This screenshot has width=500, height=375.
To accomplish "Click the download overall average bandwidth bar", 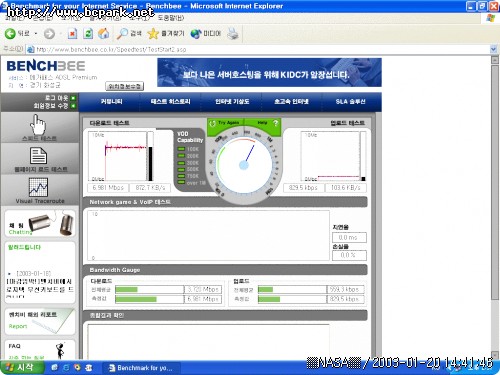I will [x=150, y=289].
